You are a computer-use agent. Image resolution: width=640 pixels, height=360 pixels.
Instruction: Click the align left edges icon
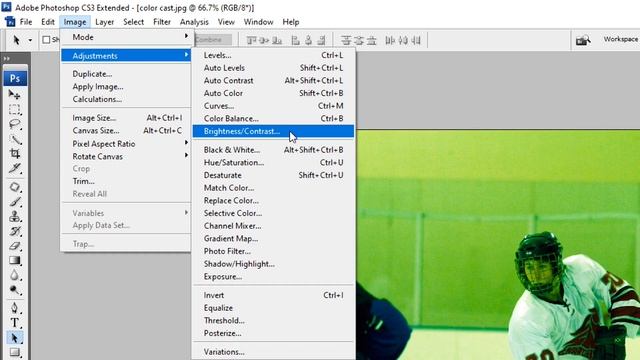(x=295, y=40)
